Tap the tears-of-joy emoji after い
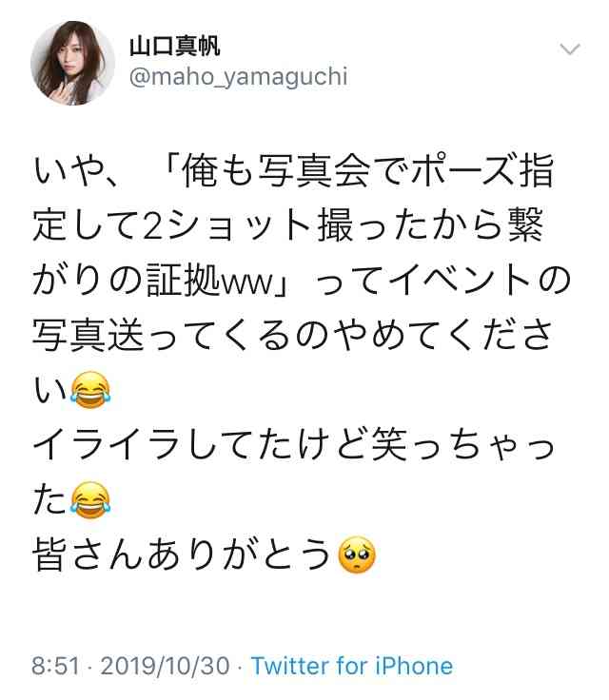 coord(90,389)
